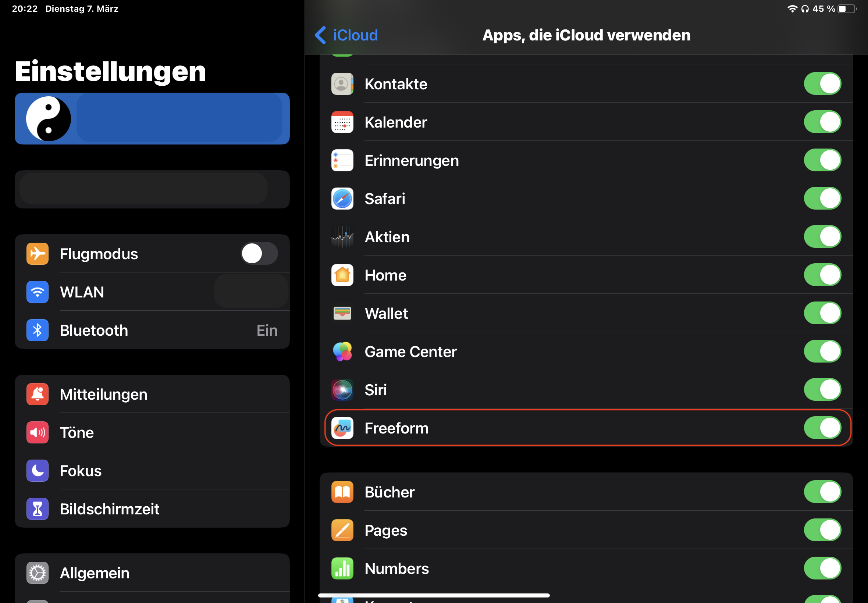The width and height of the screenshot is (868, 603).
Task: Open Fokus settings
Action: (x=152, y=471)
